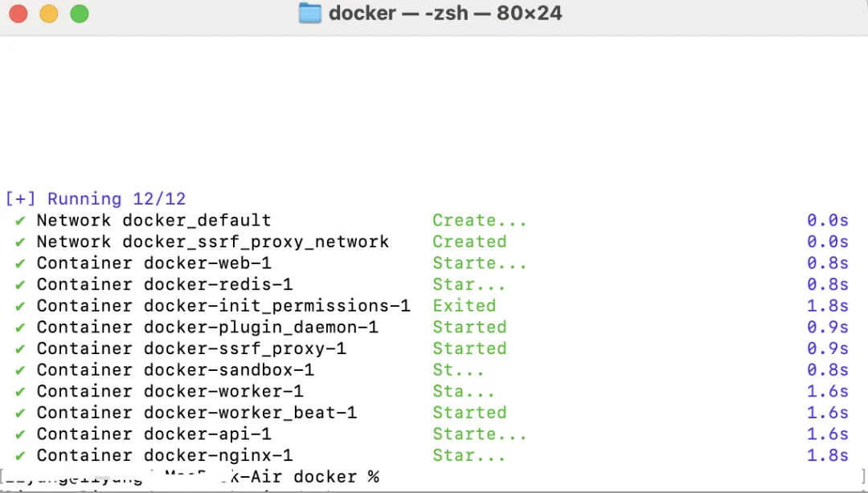This screenshot has height=493, width=868.
Task: Click the red close window button
Action: 18,14
